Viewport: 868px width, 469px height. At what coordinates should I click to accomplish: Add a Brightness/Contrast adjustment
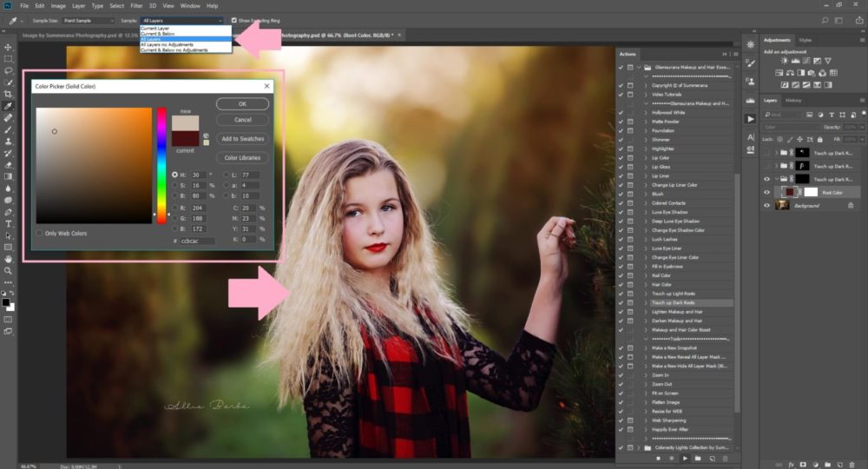click(785, 61)
